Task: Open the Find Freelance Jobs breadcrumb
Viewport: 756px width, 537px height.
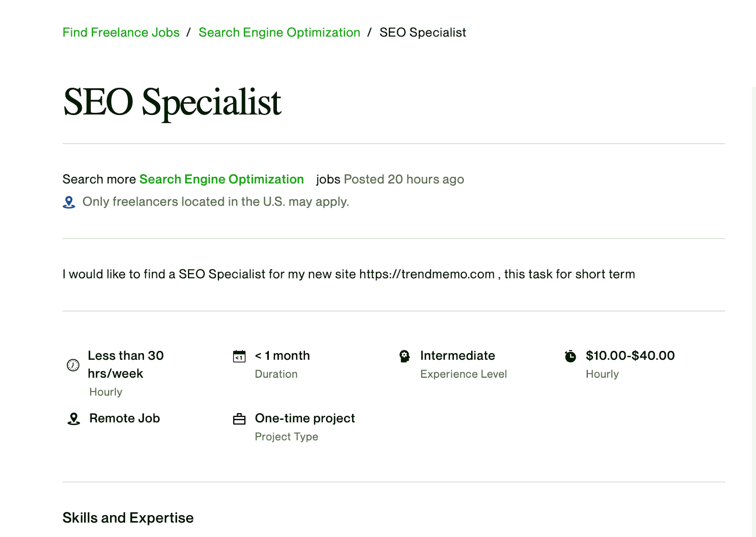Action: pyautogui.click(x=121, y=33)
